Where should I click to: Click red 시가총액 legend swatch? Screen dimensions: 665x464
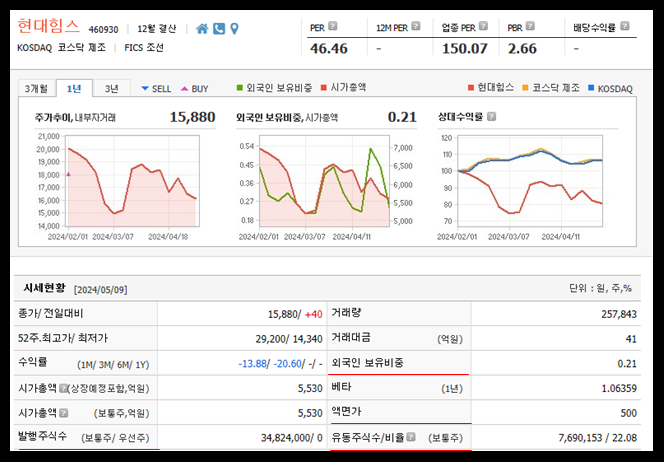coord(324,88)
